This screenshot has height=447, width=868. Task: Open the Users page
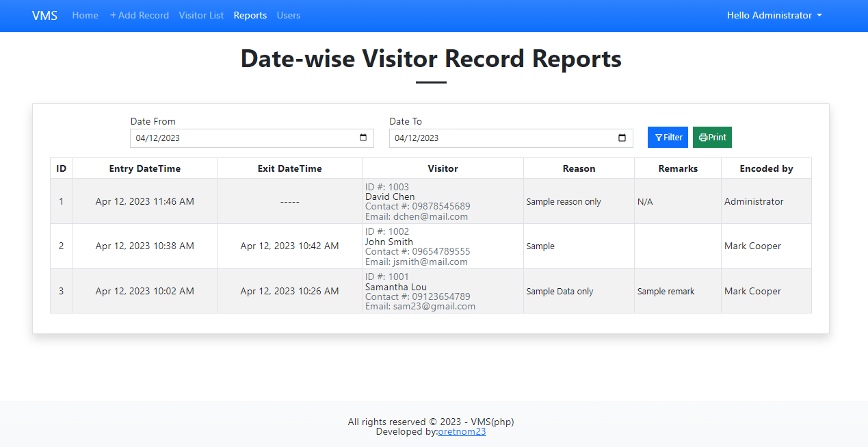click(x=288, y=15)
